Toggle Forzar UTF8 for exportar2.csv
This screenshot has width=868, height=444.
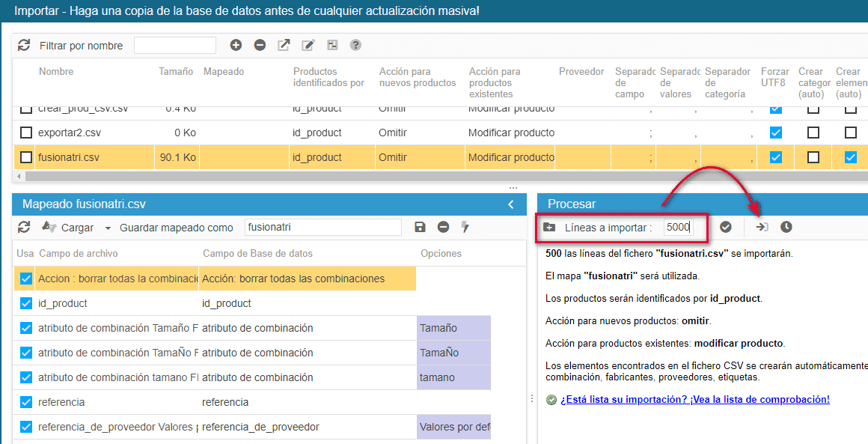[776, 133]
